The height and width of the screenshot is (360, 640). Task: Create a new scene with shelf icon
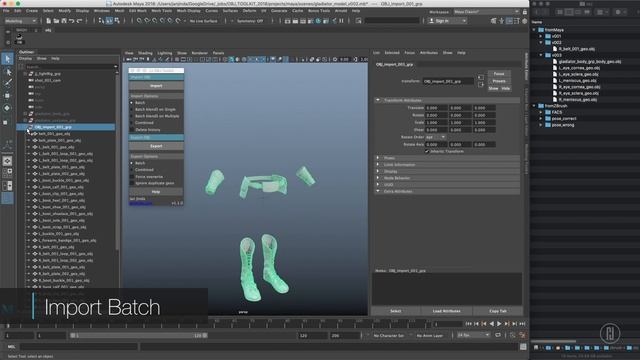click(x=49, y=20)
